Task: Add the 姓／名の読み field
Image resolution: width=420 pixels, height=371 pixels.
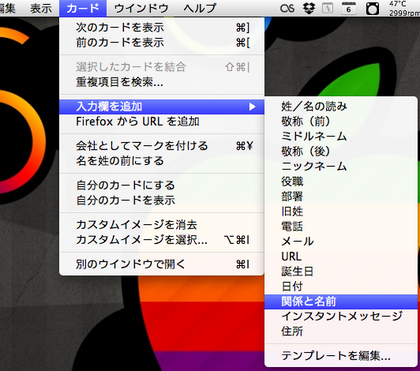Action: [341, 107]
